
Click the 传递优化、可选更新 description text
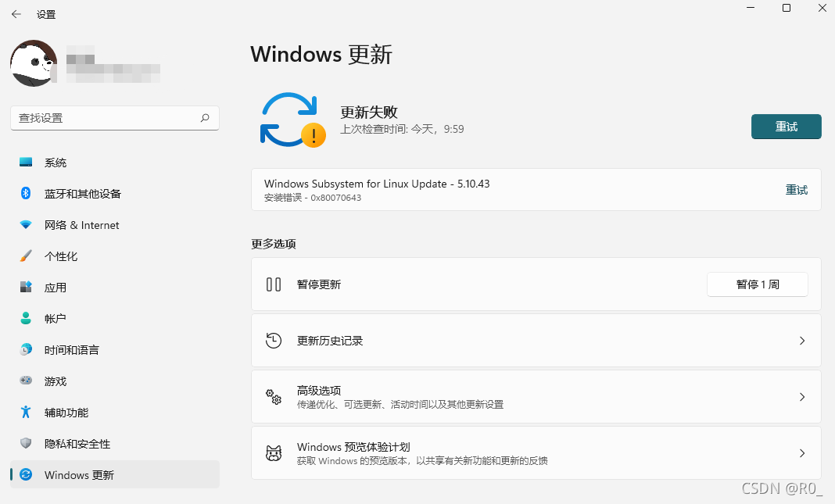[400, 405]
